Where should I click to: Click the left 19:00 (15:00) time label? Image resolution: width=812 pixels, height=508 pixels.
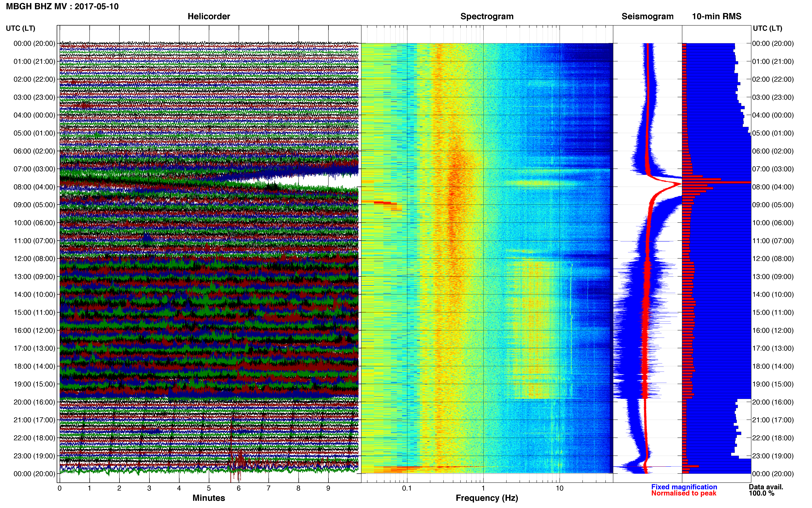[34, 384]
